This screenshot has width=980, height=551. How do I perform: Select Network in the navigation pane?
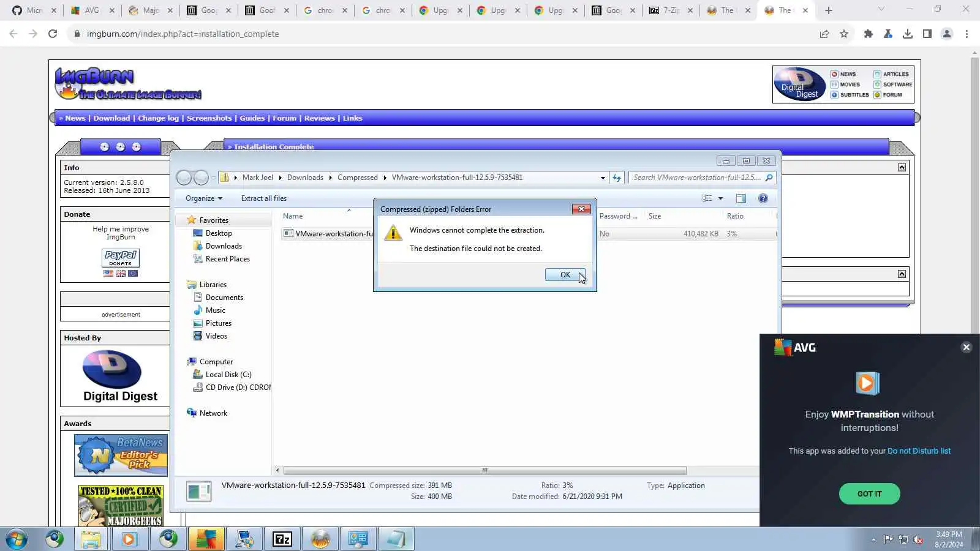pyautogui.click(x=213, y=413)
